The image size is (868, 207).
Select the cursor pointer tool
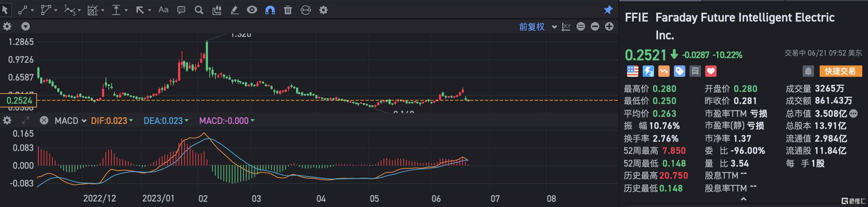pyautogui.click(x=5, y=10)
